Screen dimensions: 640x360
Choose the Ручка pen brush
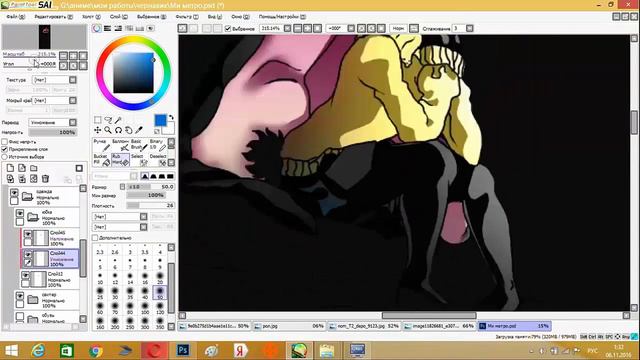101,145
